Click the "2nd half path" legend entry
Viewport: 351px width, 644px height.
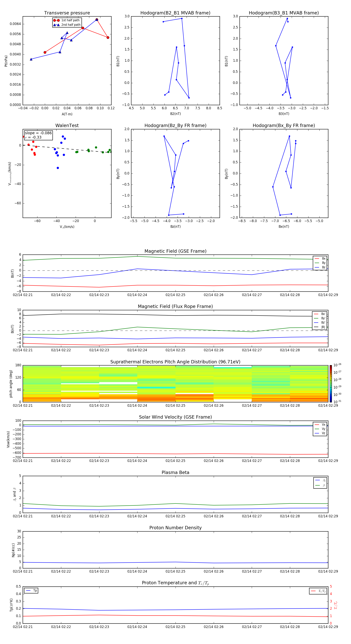pos(67,25)
